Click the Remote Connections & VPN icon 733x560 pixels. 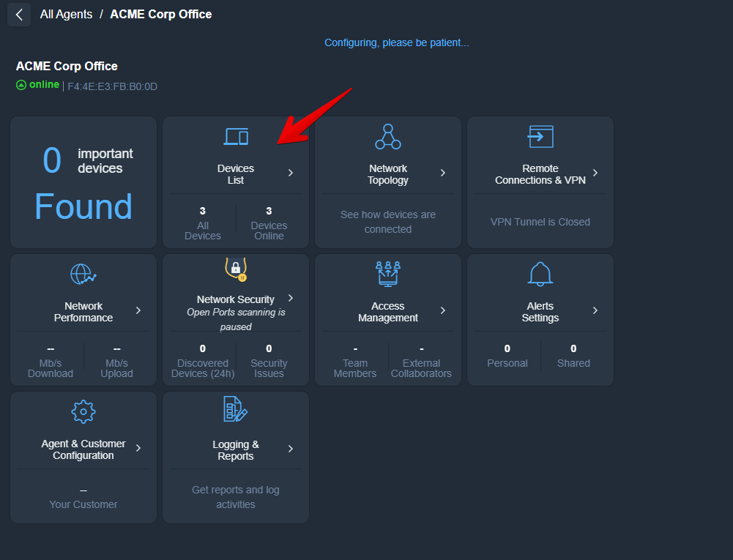point(540,137)
